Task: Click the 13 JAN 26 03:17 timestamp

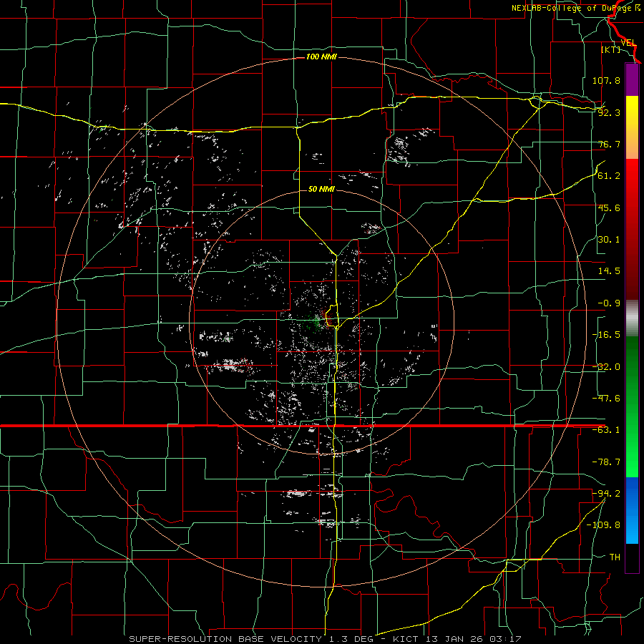Action: pos(472,639)
